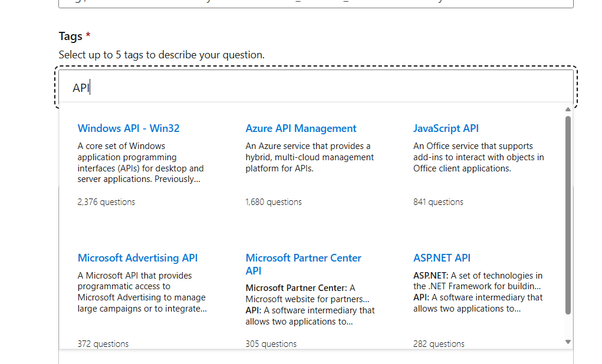Click the description 'A Microsoft API that provides'

(x=142, y=292)
